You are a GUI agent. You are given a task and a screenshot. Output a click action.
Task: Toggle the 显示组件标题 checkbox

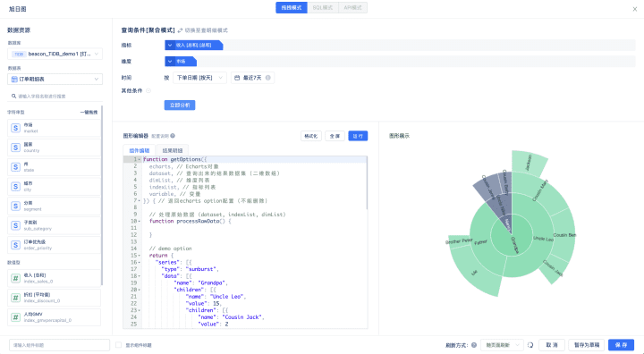pos(119,345)
